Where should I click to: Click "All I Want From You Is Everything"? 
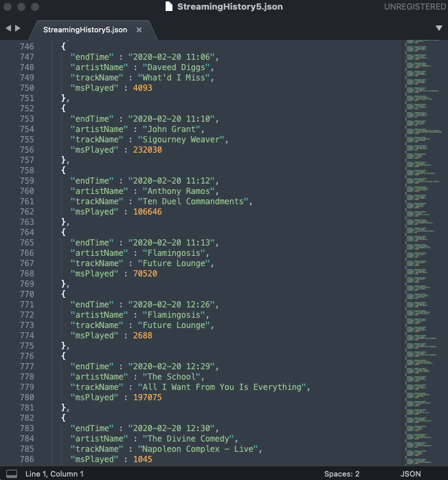[223, 387]
